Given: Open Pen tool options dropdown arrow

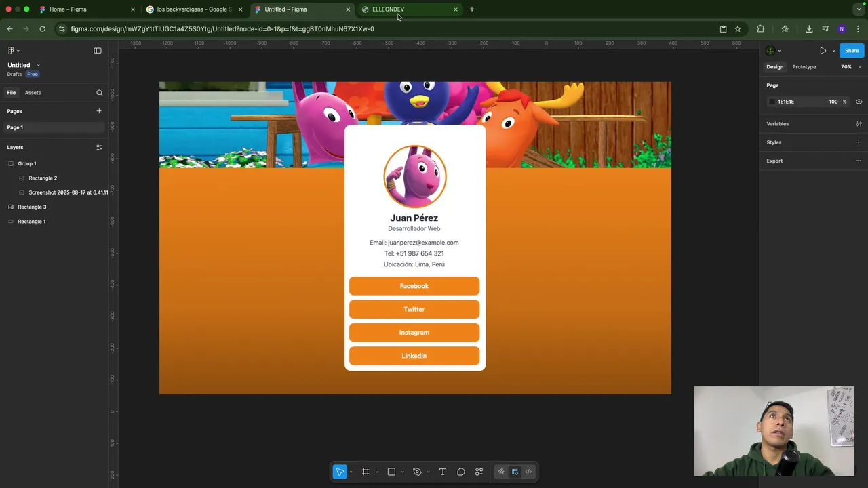Looking at the screenshot, I should tap(428, 472).
